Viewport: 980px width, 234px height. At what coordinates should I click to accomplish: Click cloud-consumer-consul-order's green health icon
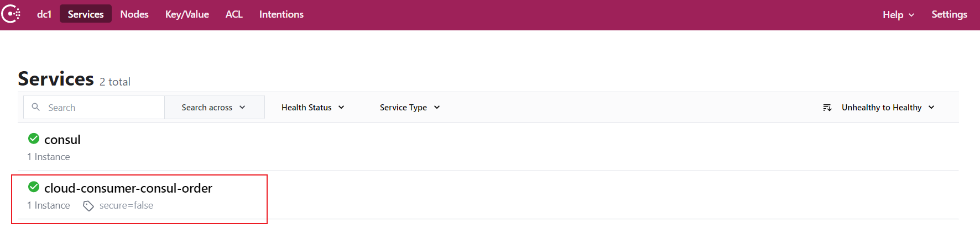pos(34,187)
